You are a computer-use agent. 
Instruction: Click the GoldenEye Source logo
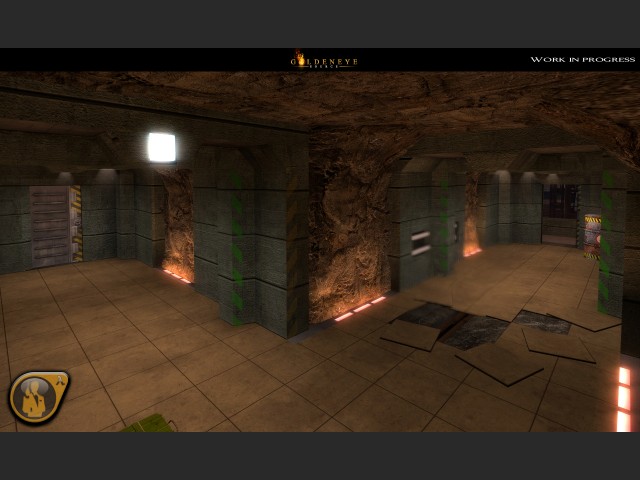324,60
